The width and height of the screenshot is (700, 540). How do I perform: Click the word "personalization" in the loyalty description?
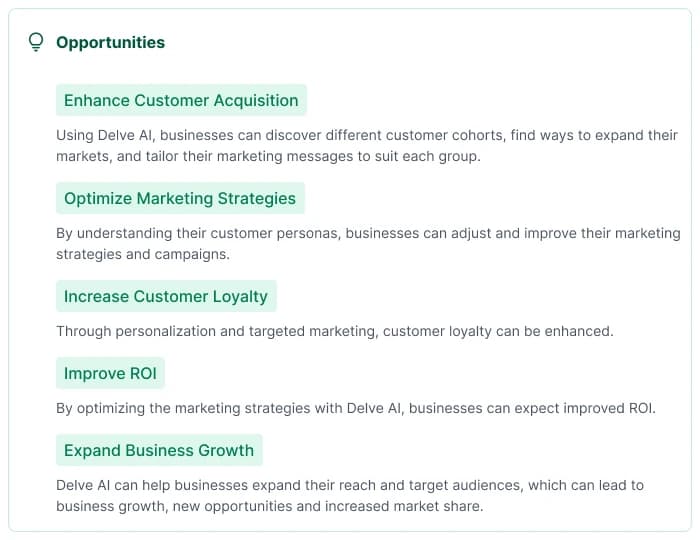[x=164, y=331]
